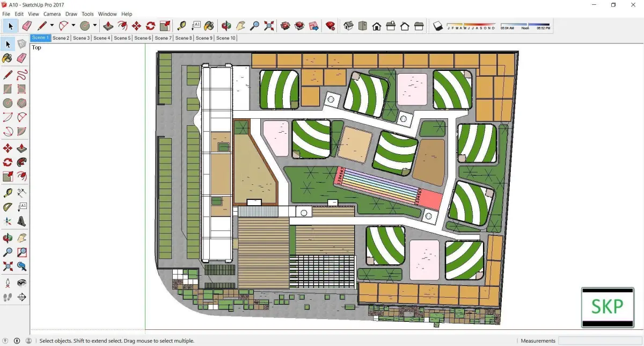Open the Camera menu
The image size is (644, 346).
(52, 14)
